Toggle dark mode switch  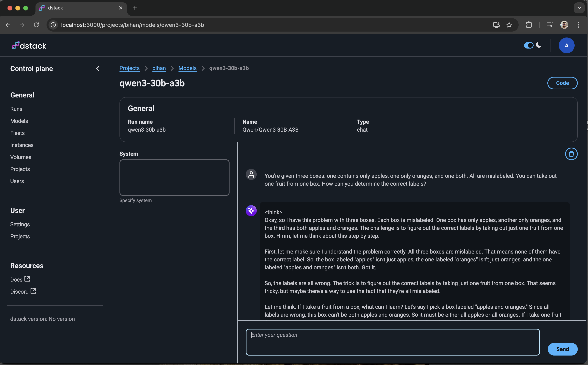click(x=528, y=45)
